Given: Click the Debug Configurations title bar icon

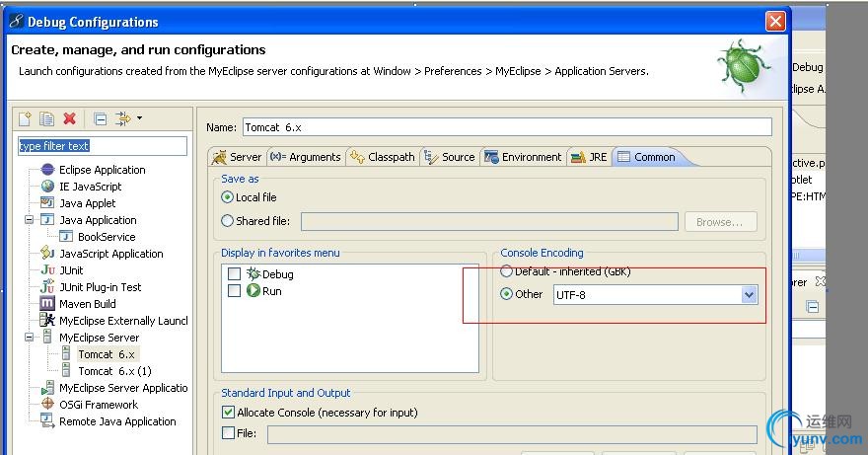Looking at the screenshot, I should click(17, 21).
